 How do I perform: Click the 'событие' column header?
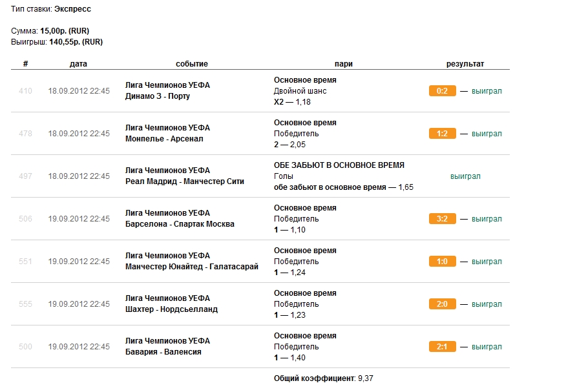(192, 64)
